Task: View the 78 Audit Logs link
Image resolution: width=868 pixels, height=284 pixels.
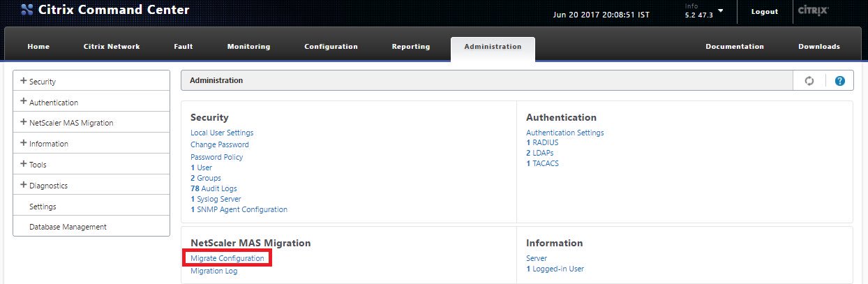Action: [x=214, y=188]
